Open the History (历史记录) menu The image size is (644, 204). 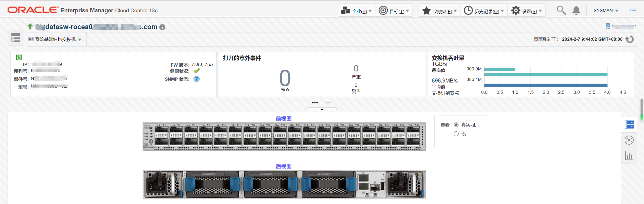point(484,11)
